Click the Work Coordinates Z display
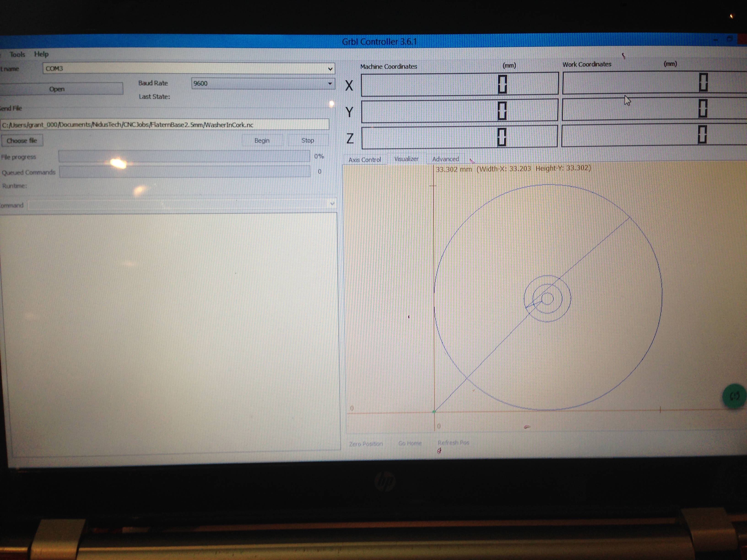The height and width of the screenshot is (560, 747). 654,135
